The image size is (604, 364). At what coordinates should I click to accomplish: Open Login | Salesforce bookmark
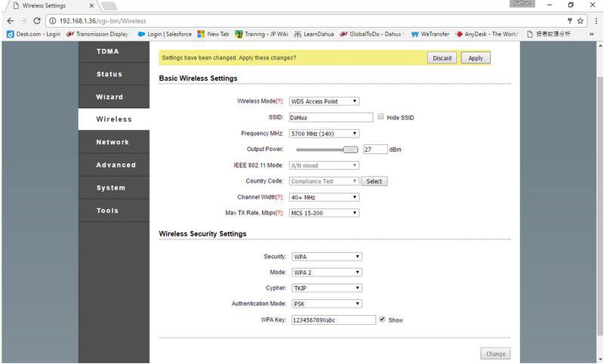tap(165, 34)
